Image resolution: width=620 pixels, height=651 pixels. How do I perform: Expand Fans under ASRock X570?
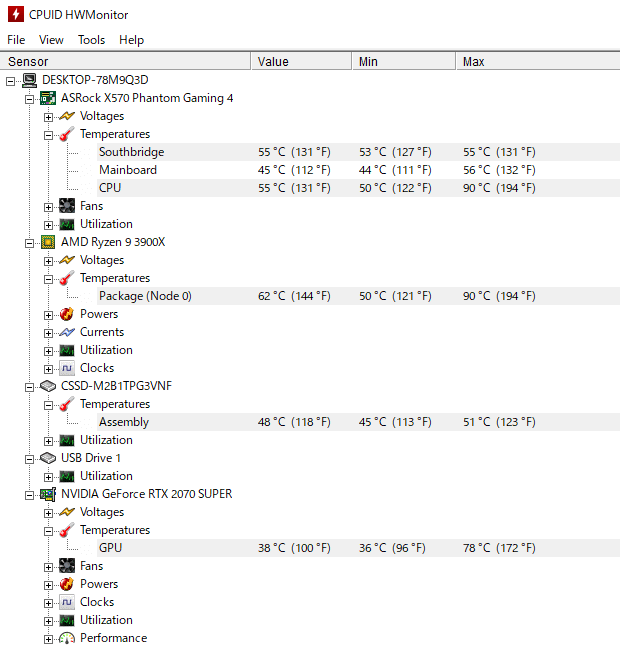click(x=49, y=208)
